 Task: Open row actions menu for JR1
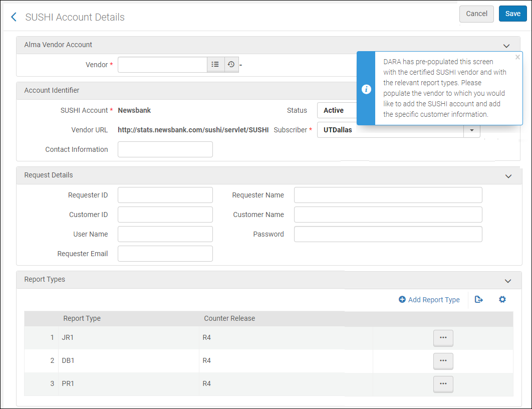tap(443, 338)
